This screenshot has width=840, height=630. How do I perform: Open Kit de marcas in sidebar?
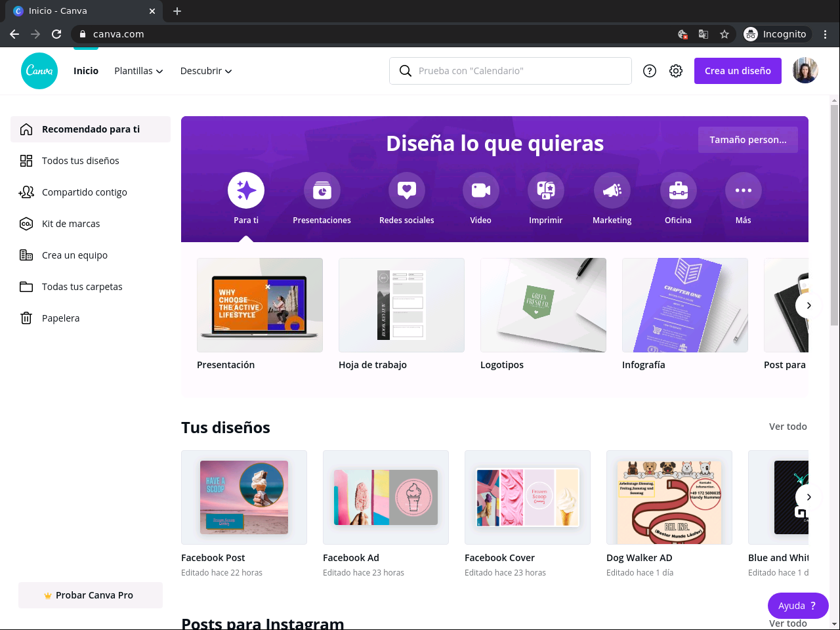coord(91,224)
